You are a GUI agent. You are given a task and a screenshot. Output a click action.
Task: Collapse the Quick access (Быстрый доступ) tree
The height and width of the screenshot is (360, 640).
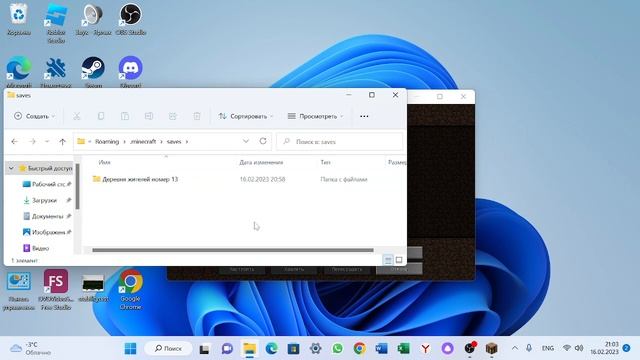pyautogui.click(x=11, y=168)
